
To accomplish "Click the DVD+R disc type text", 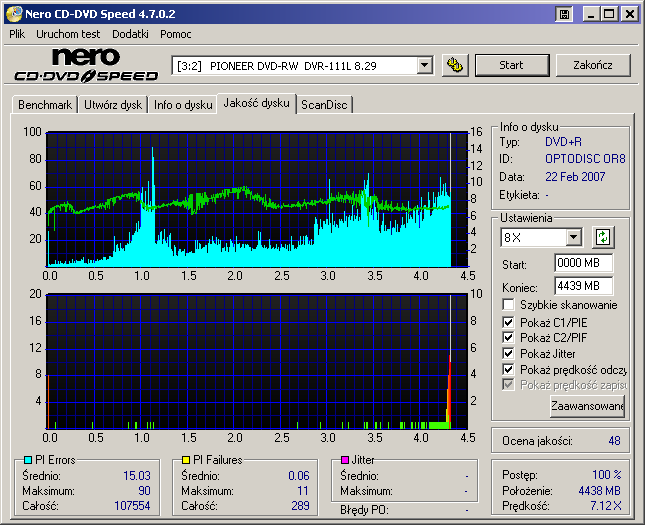I will [563, 142].
